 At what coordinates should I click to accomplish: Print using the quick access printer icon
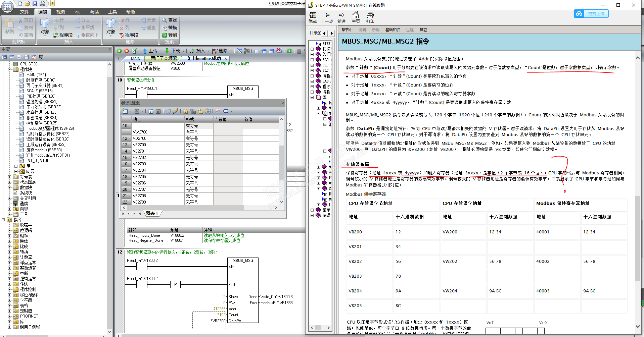pyautogui.click(x=42, y=4)
